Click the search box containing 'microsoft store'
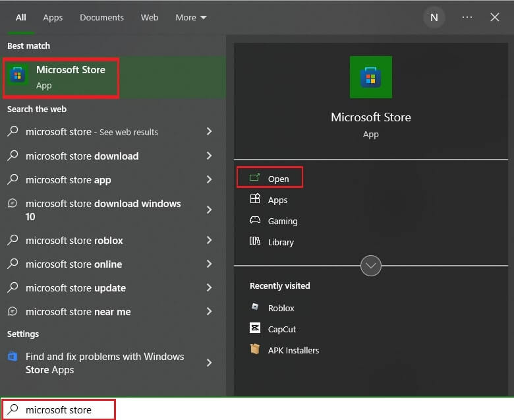514x420 pixels. point(257,409)
